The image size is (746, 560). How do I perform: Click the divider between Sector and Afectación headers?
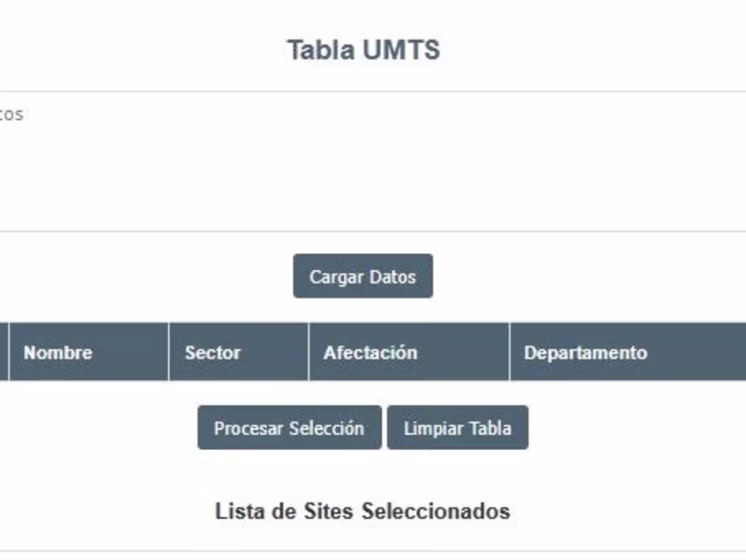pyautogui.click(x=309, y=353)
